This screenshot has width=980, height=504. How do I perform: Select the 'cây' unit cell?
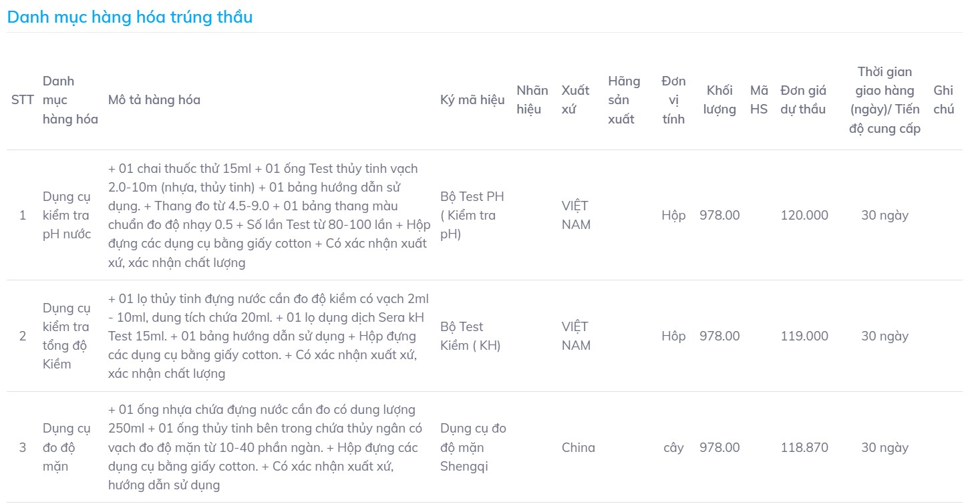pyautogui.click(x=673, y=447)
